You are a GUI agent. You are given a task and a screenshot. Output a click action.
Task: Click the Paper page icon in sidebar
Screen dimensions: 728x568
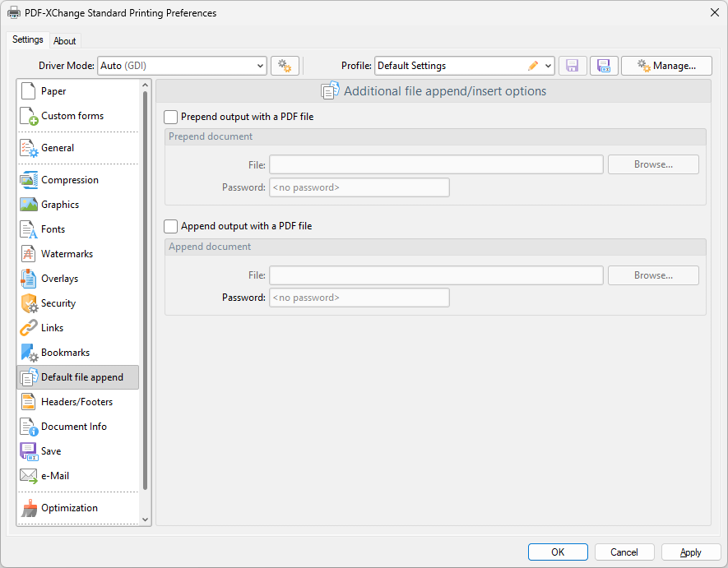(x=28, y=91)
